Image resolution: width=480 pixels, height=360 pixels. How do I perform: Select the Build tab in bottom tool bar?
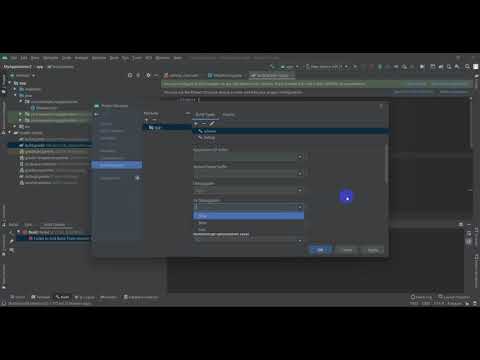click(62, 297)
